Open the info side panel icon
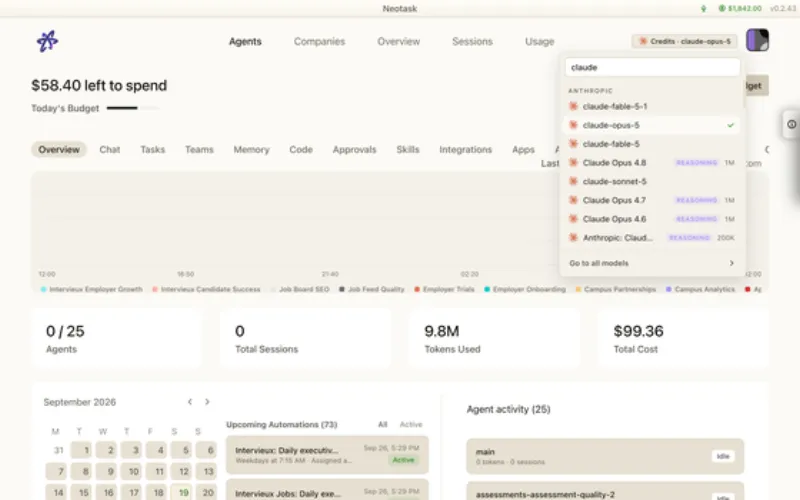Viewport: 800px width, 500px height. coord(791,124)
